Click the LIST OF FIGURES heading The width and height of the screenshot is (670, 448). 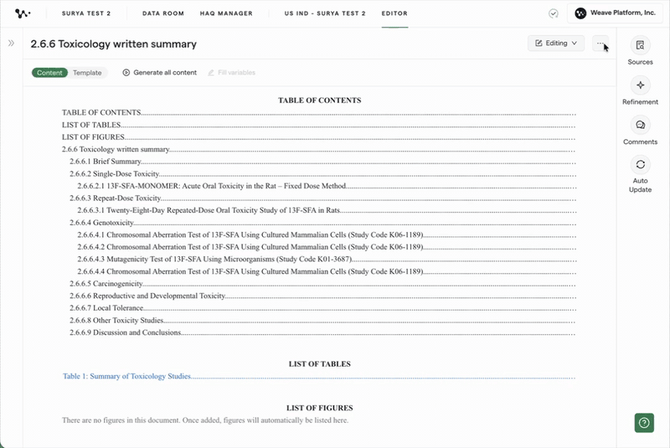coord(320,408)
